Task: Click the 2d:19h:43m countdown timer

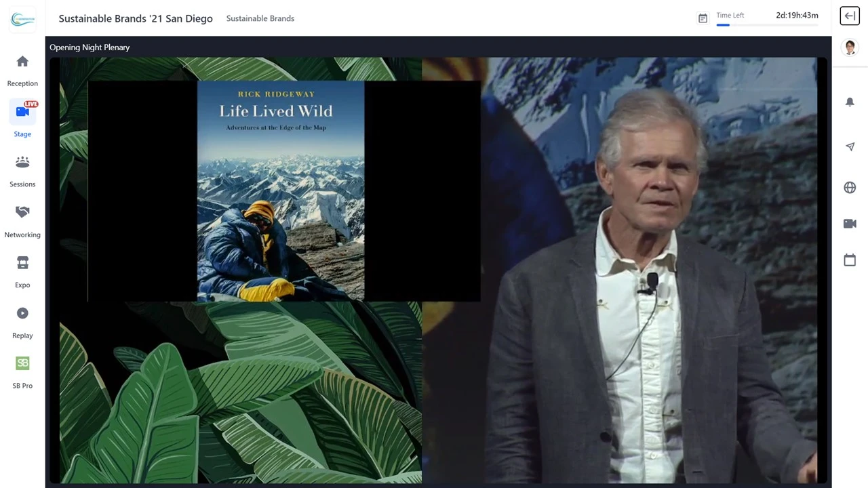Action: tap(797, 15)
